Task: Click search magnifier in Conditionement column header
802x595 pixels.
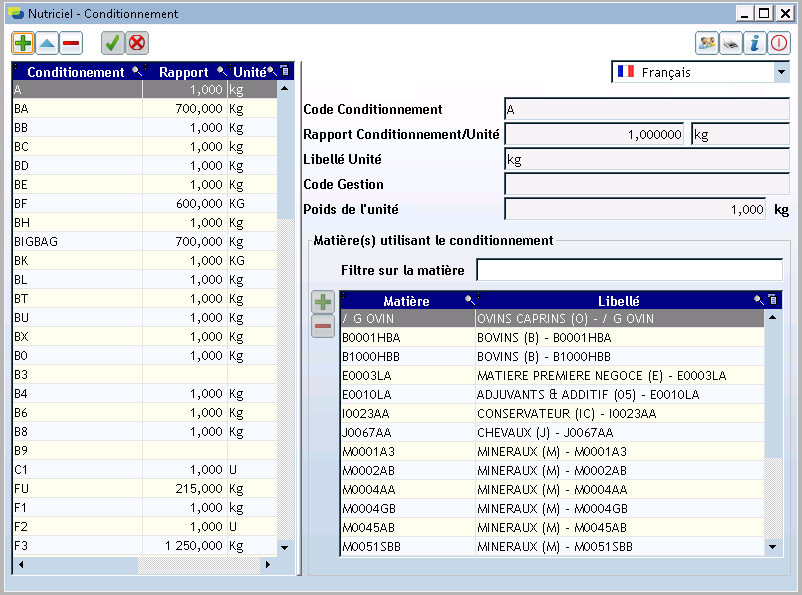Action: (x=137, y=71)
